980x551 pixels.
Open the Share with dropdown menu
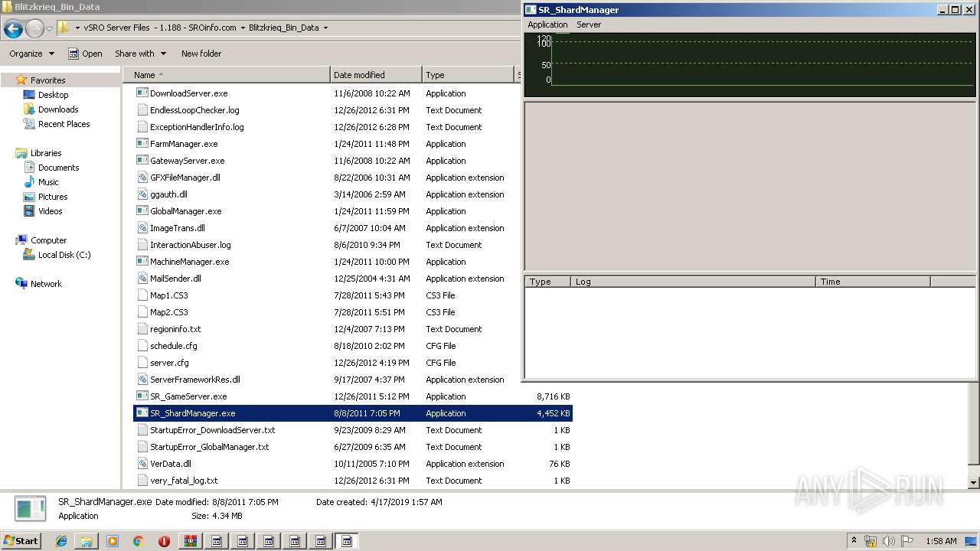(x=140, y=54)
